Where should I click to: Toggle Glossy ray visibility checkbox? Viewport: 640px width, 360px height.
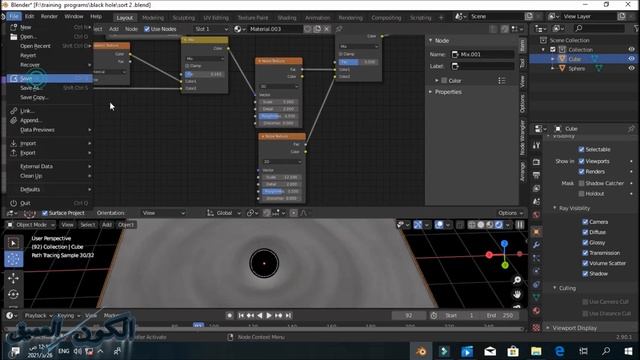coord(585,242)
